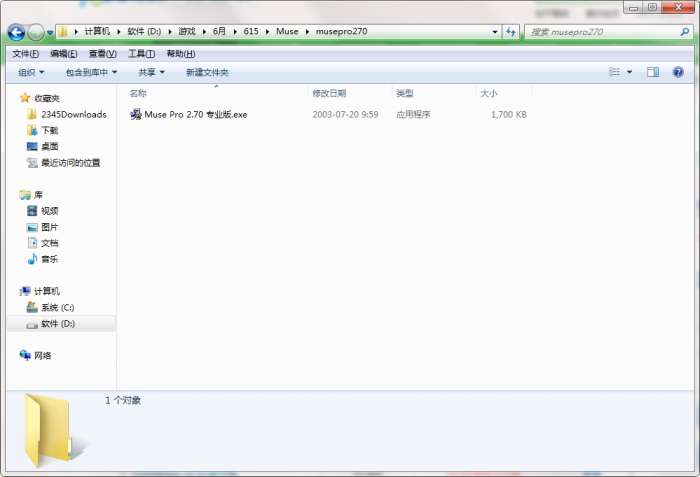Open 下载 in the favorites

pos(50,130)
